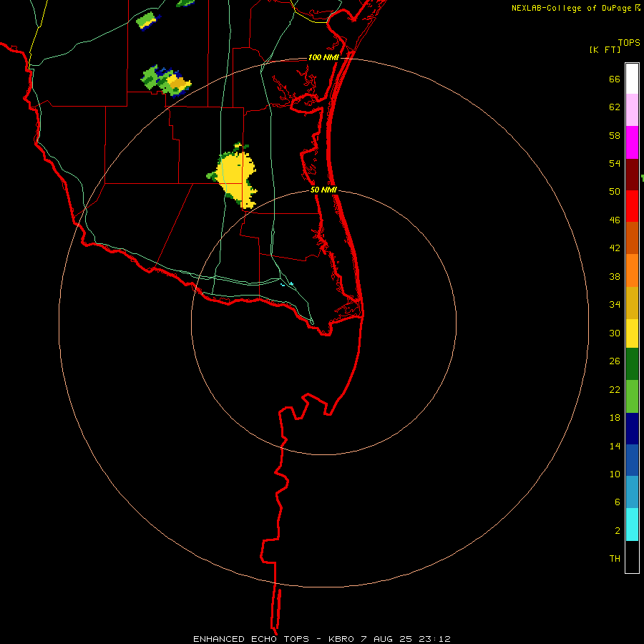
Task: Click the "34" legend value
Action: 615,305
